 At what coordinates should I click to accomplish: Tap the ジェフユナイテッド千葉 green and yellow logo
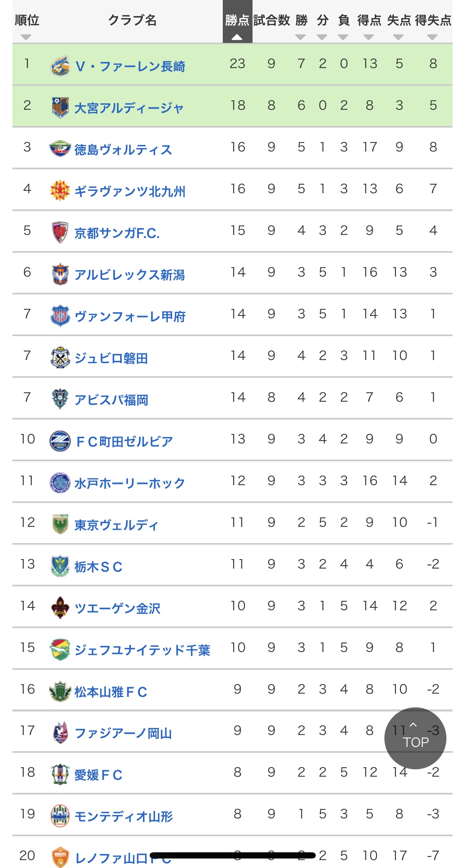pyautogui.click(x=60, y=649)
